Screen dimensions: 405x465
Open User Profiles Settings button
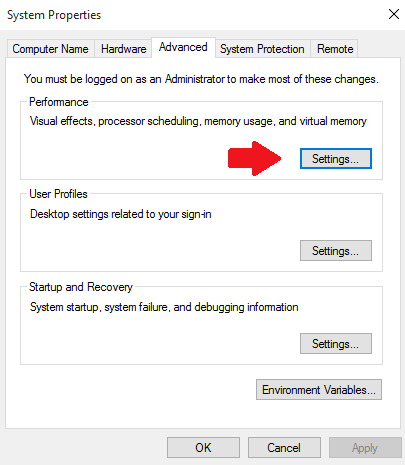pyautogui.click(x=336, y=251)
